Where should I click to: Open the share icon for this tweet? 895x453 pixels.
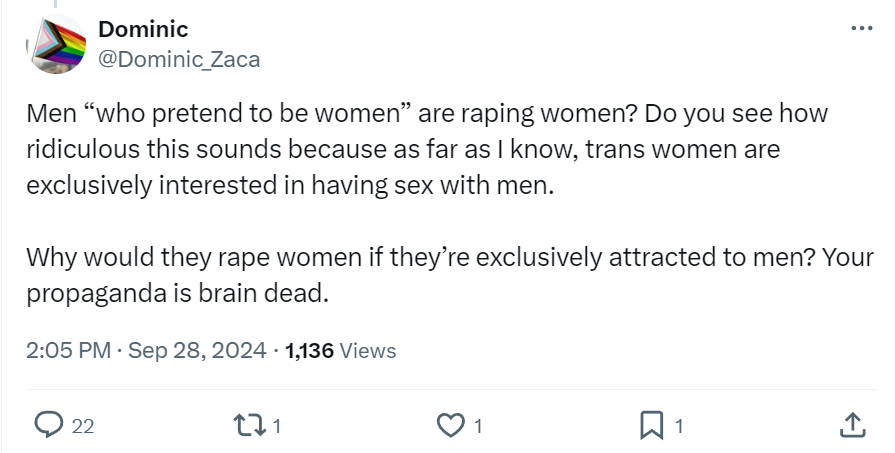pos(851,425)
